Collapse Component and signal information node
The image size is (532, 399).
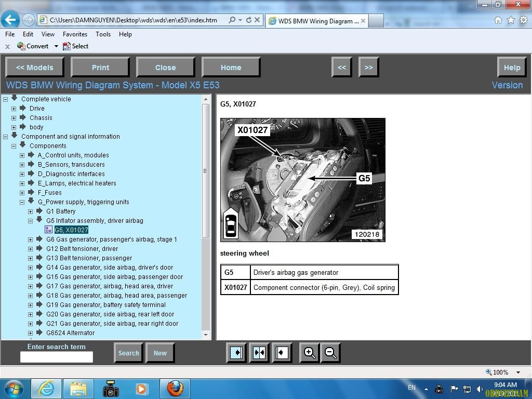coord(5,137)
